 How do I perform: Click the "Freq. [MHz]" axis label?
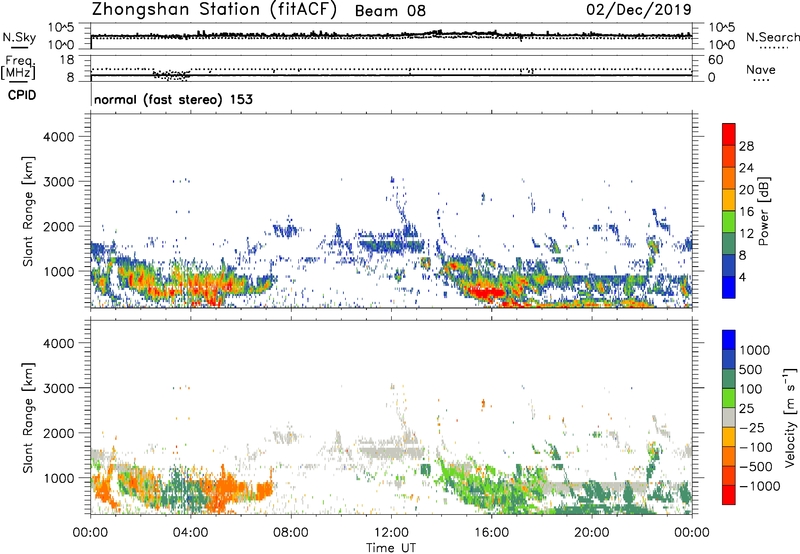tap(18, 68)
